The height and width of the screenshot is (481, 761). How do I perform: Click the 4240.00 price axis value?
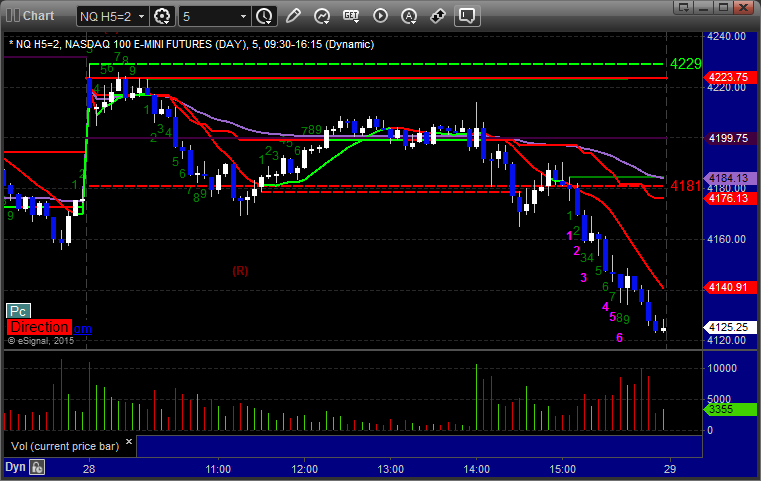point(726,36)
